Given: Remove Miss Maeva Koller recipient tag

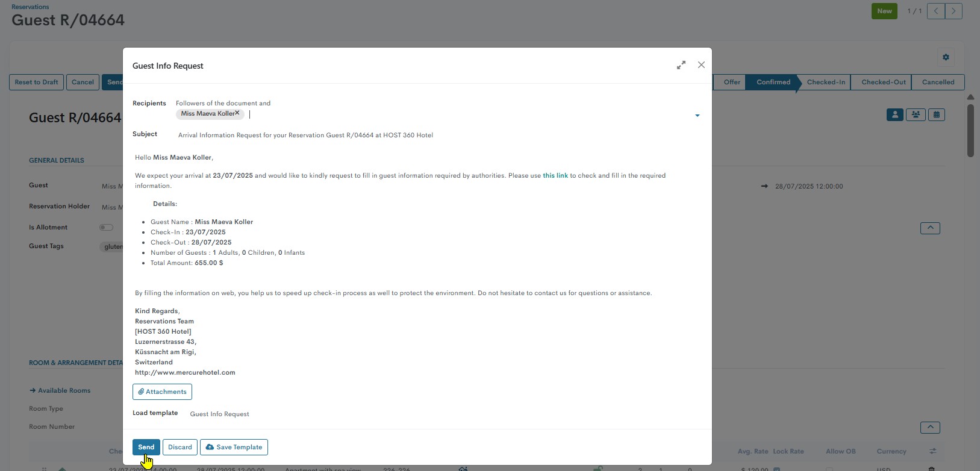Looking at the screenshot, I should coord(237,113).
